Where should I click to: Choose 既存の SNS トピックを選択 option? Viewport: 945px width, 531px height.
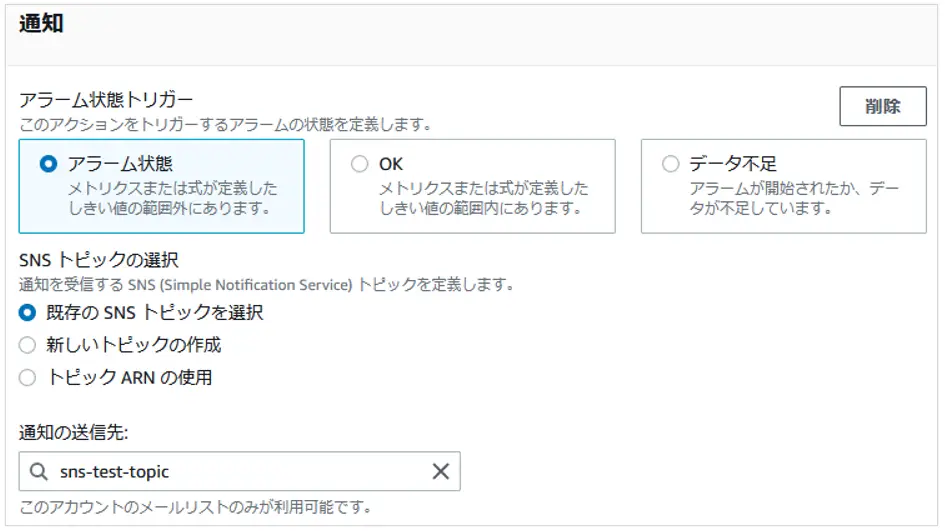pos(27,312)
